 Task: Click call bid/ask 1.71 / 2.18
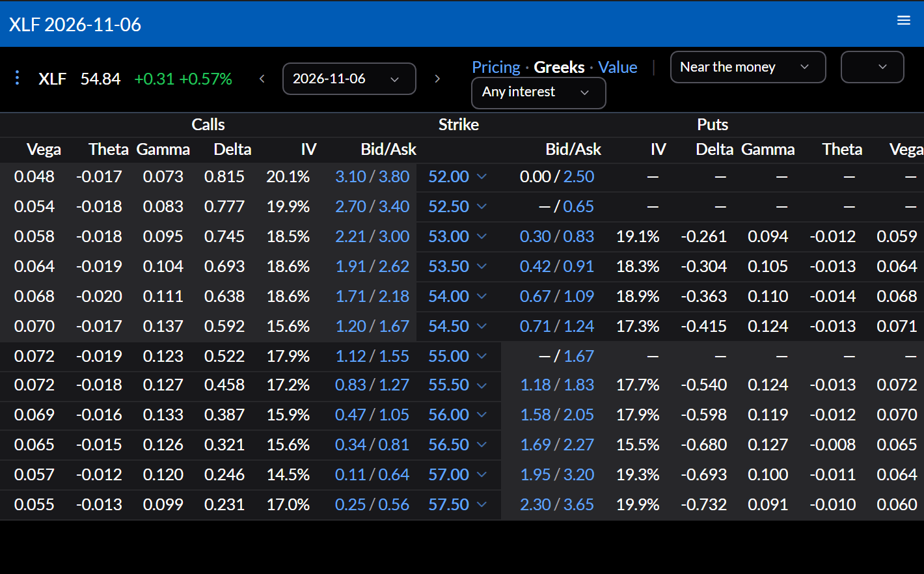372,296
